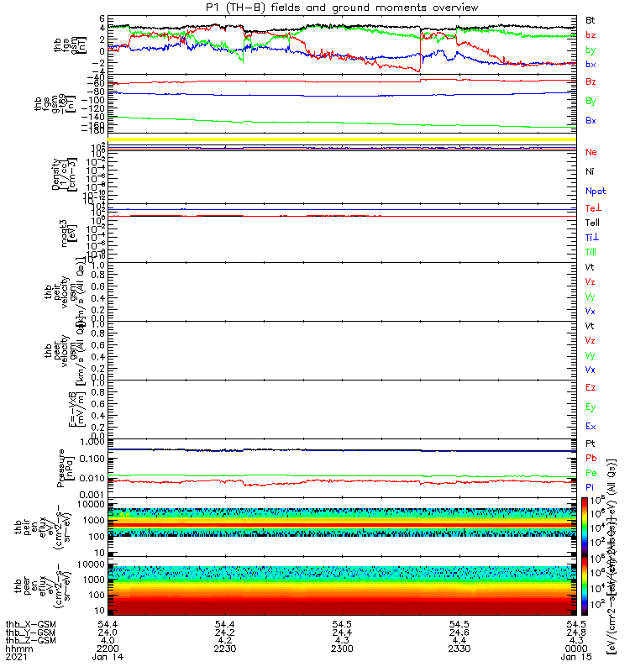Click the capital green "By" legend label
Viewport: 630px width, 672px height.
(x=591, y=102)
